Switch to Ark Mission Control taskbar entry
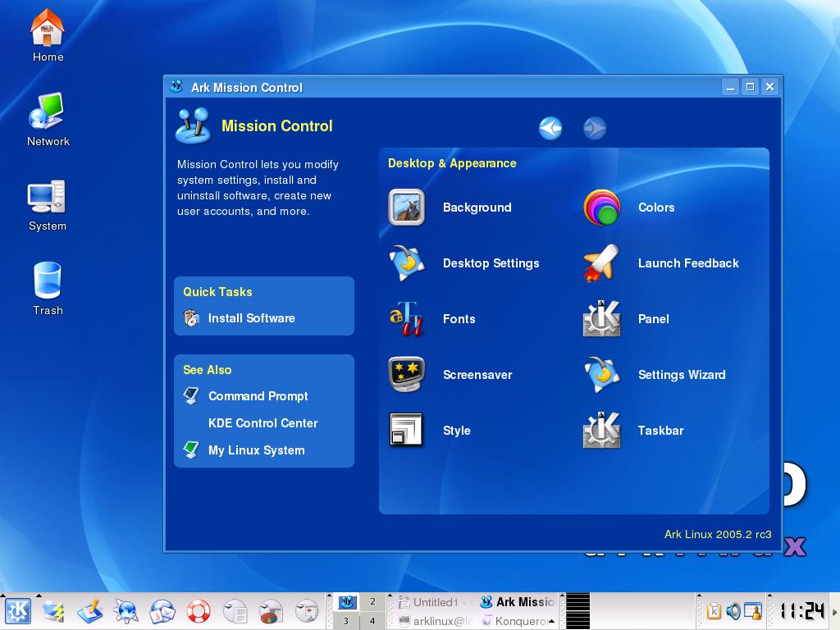This screenshot has width=840, height=630. [517, 602]
